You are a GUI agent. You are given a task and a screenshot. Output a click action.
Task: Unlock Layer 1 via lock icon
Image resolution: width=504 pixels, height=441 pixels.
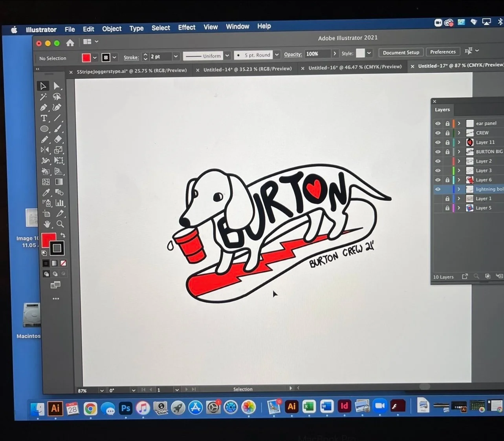click(x=447, y=199)
